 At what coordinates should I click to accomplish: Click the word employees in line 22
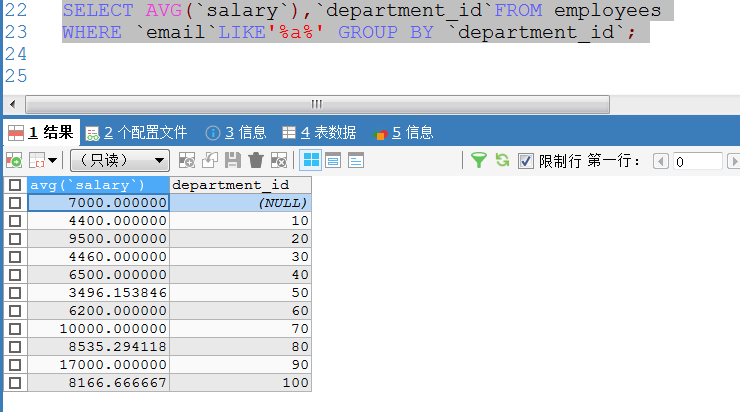607,10
